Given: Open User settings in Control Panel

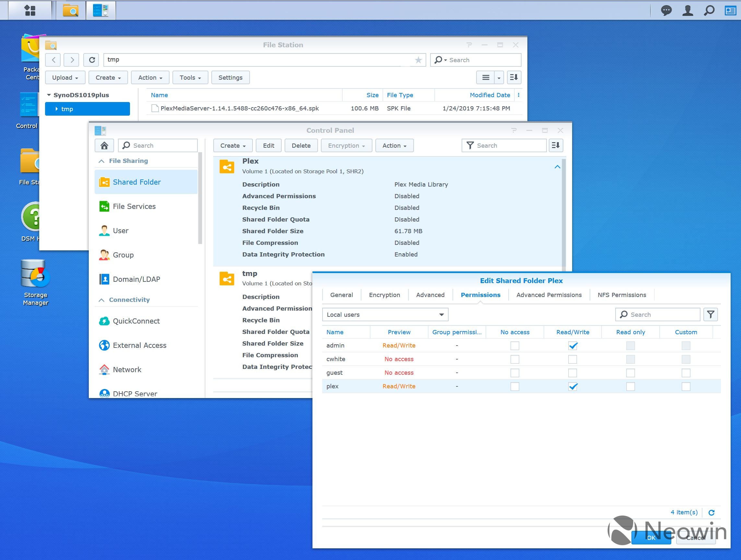Looking at the screenshot, I should (x=146, y=231).
